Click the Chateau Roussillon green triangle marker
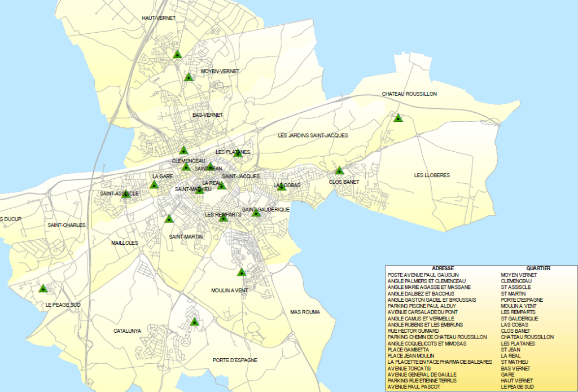The image size is (578, 392). pyautogui.click(x=398, y=118)
